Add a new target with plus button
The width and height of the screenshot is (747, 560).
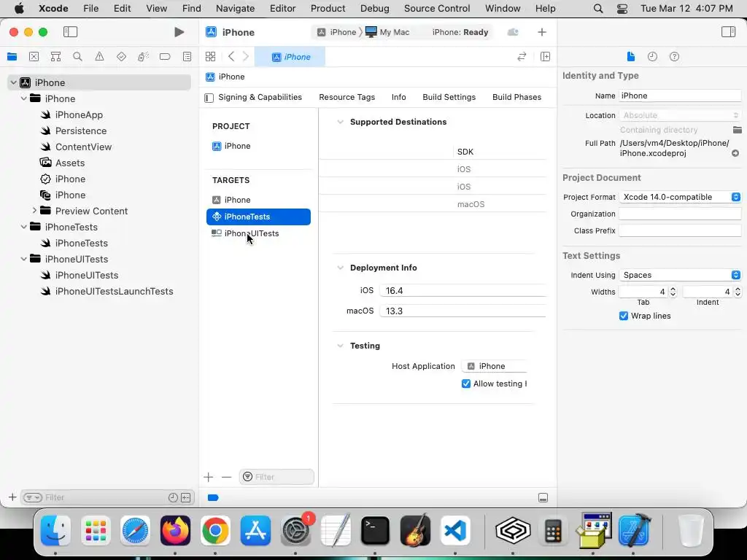click(208, 477)
